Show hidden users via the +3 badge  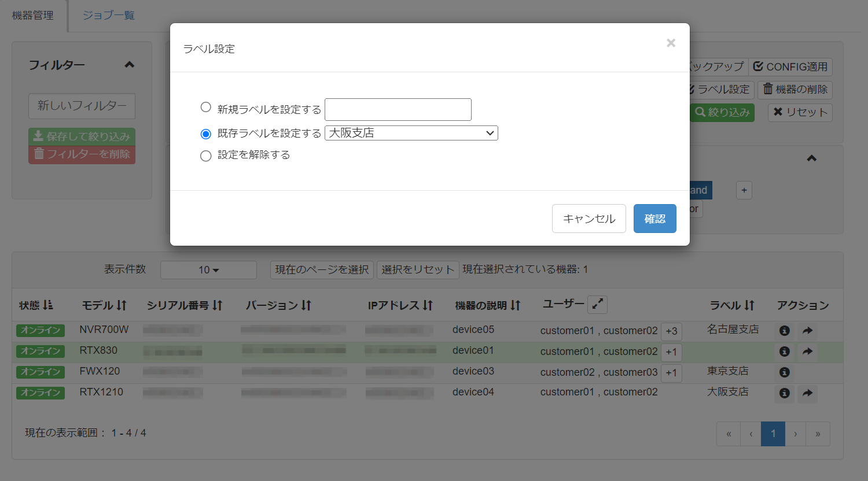click(672, 331)
